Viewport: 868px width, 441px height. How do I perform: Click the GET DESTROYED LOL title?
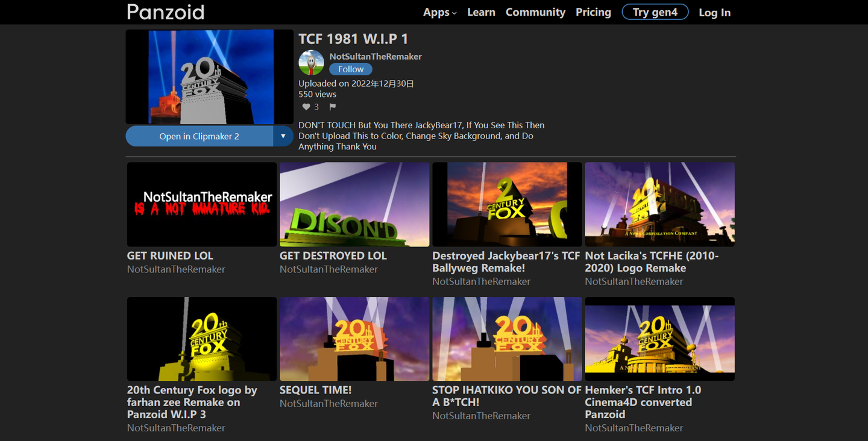[333, 256]
